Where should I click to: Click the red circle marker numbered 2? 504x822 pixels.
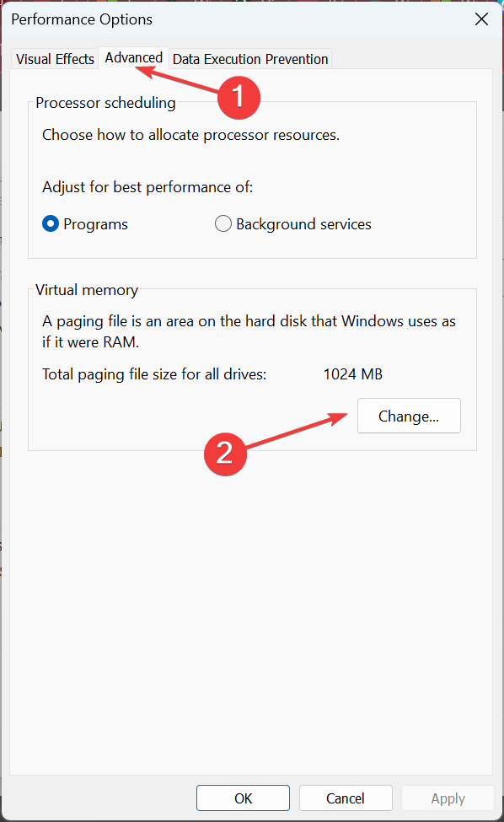click(225, 454)
